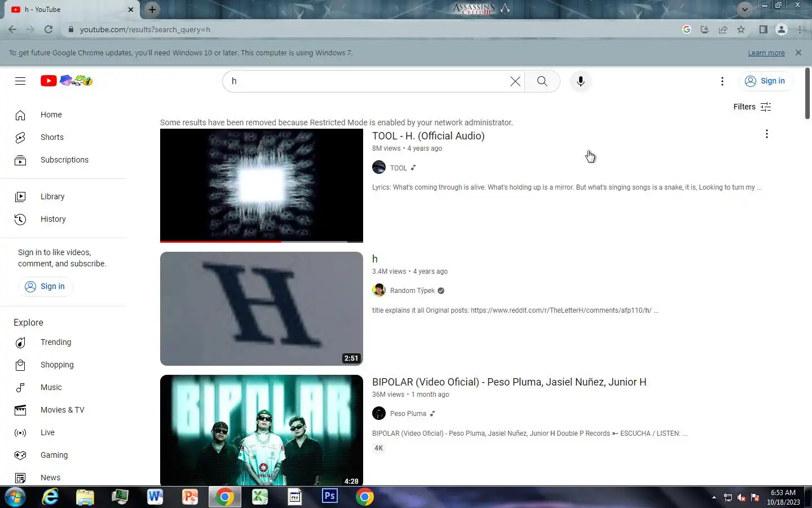Click Peso Pluma channel name
Image resolution: width=812 pixels, height=508 pixels.
point(408,414)
